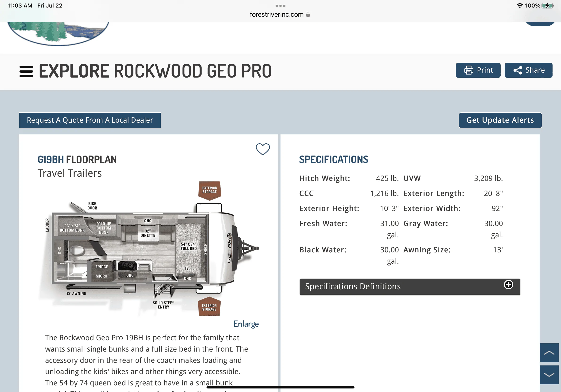The image size is (561, 392).
Task: Click the plus icon on Specifications Definitions
Action: pyautogui.click(x=508, y=285)
